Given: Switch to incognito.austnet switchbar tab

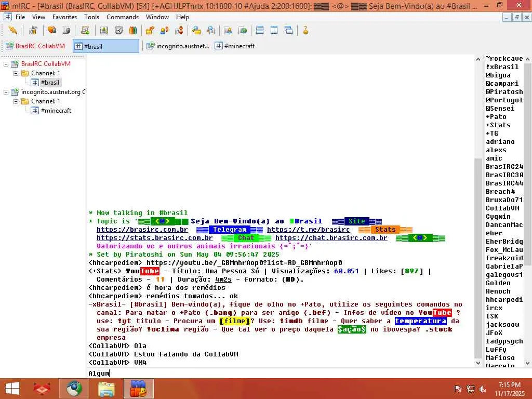Looking at the screenshot, I should pyautogui.click(x=178, y=46).
